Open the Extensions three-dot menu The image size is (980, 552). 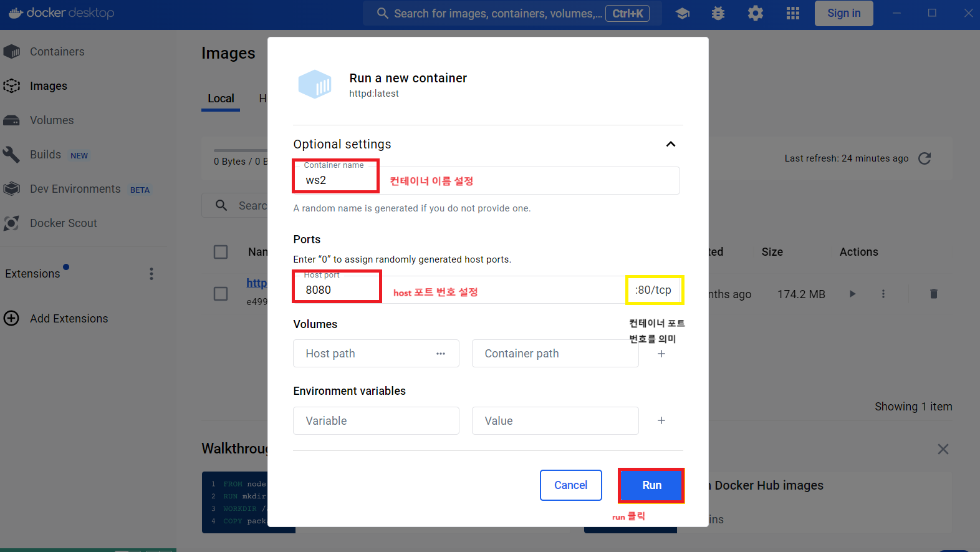151,274
